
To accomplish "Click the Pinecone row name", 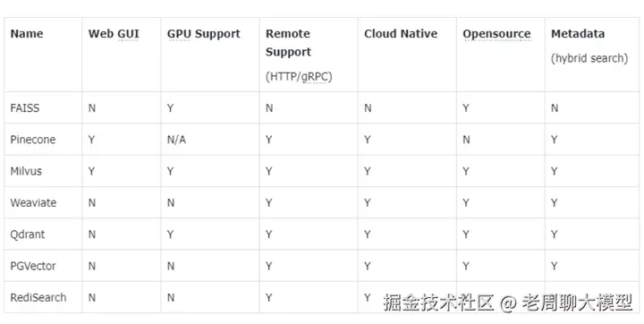I will pos(33,140).
